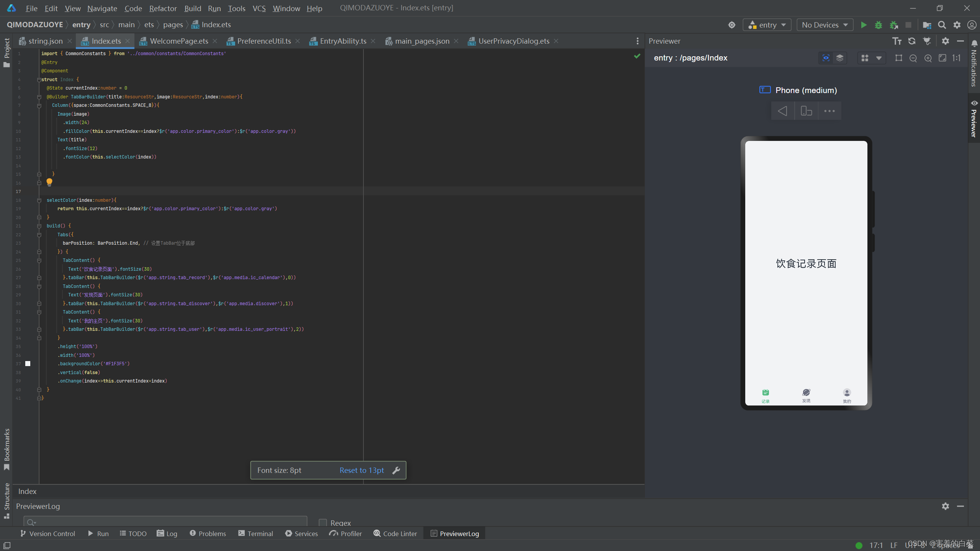980x551 pixels.
Task: Enable the Regex checkbox
Action: (323, 522)
